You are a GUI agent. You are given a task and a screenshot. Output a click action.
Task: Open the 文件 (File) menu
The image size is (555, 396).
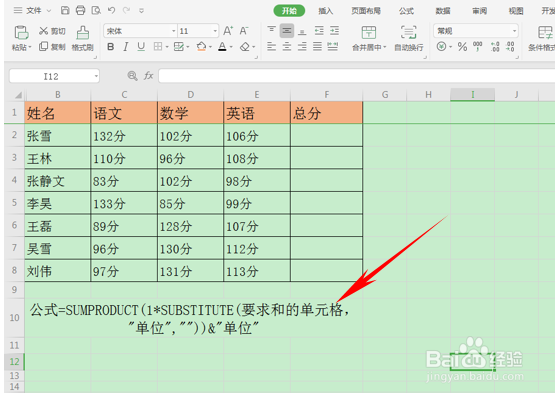[33, 10]
